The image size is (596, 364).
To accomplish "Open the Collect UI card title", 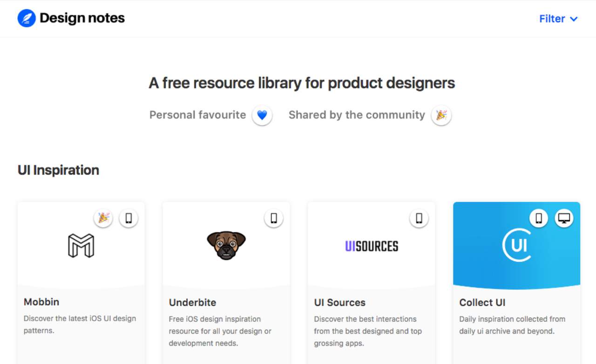I will coord(482,302).
